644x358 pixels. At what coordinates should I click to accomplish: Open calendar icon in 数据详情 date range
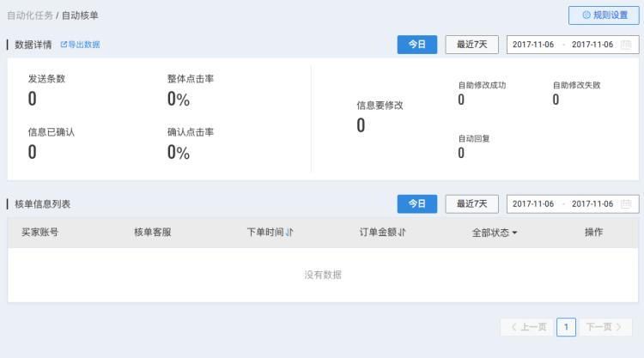click(x=626, y=45)
